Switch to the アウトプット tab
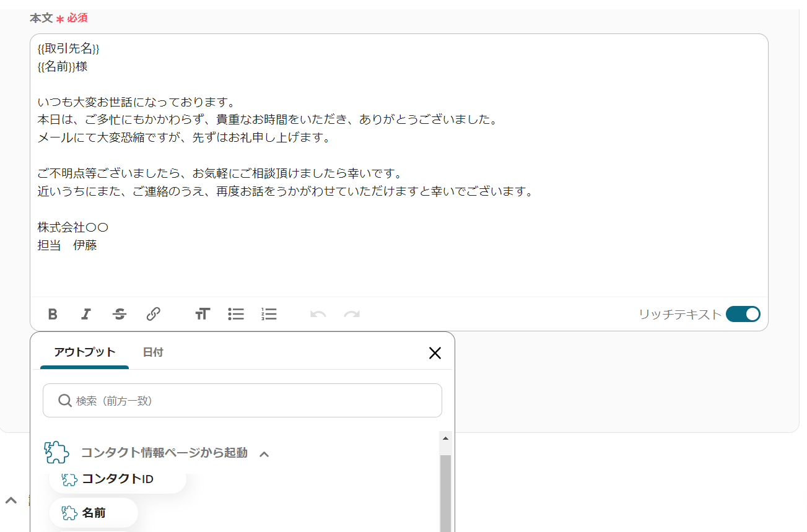The height and width of the screenshot is (532, 807). (84, 352)
